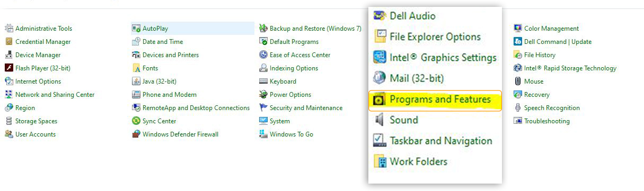Viewport: 644px width, 191px height.
Task: Open the Mouse link text
Action: 534,81
